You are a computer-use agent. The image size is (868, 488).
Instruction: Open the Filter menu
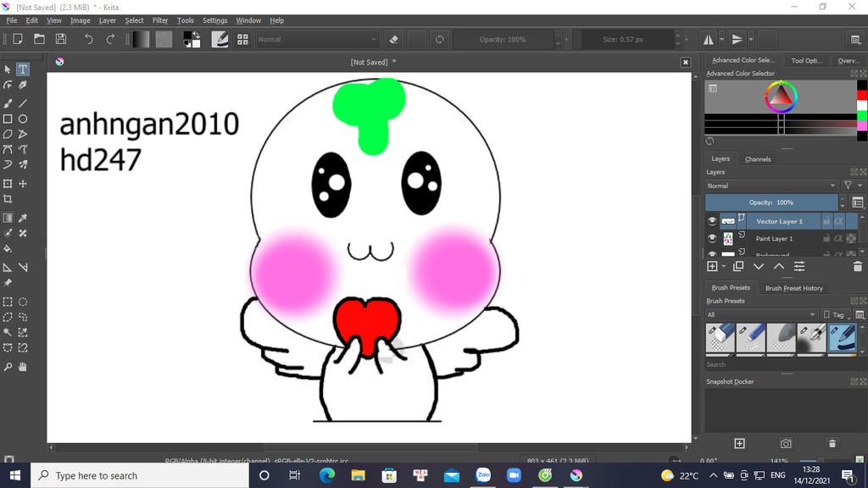[x=160, y=20]
